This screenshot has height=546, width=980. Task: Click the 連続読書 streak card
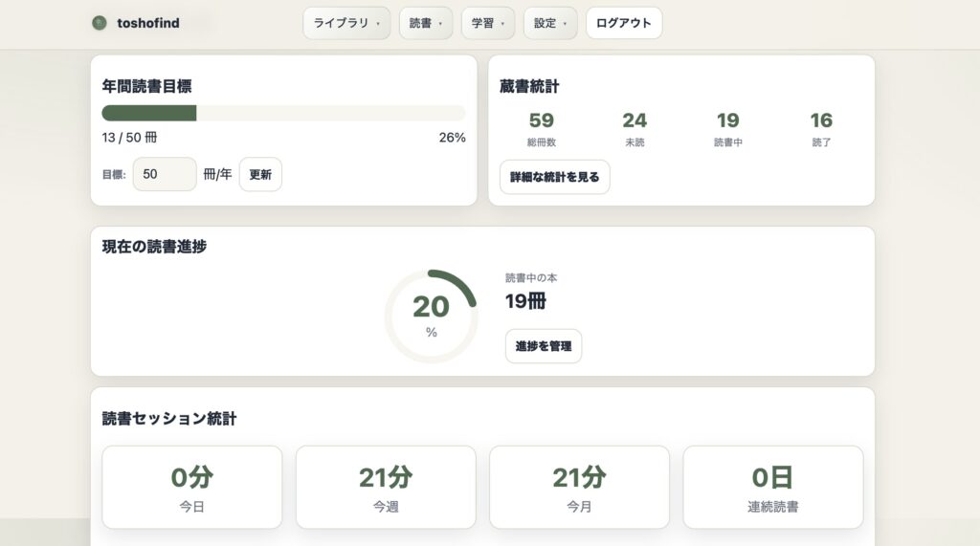[x=773, y=487]
